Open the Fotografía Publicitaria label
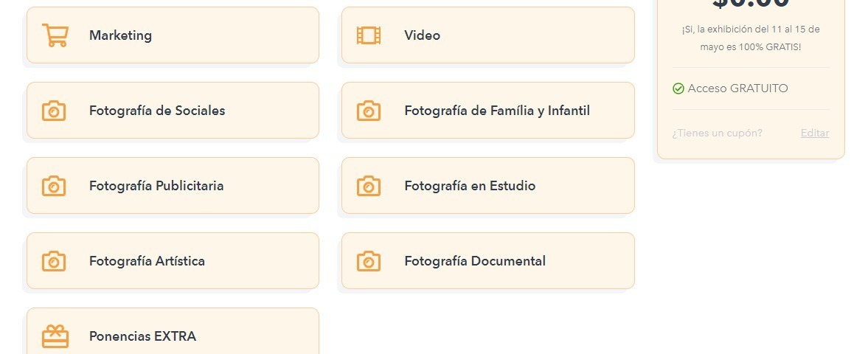The image size is (868, 354). coord(156,186)
